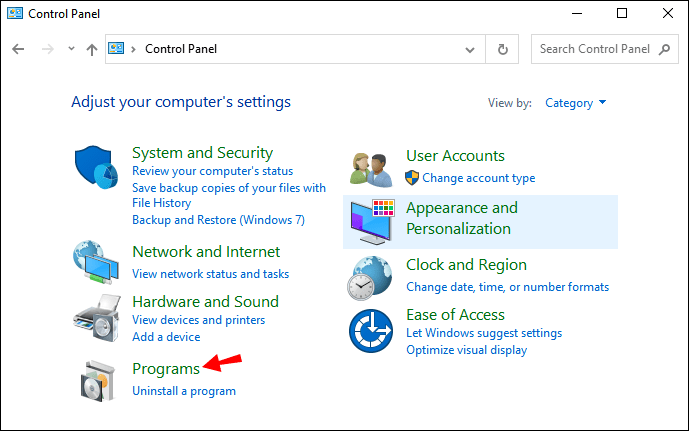Open the Hardware and Sound category
This screenshot has width=689, height=431.
[205, 302]
